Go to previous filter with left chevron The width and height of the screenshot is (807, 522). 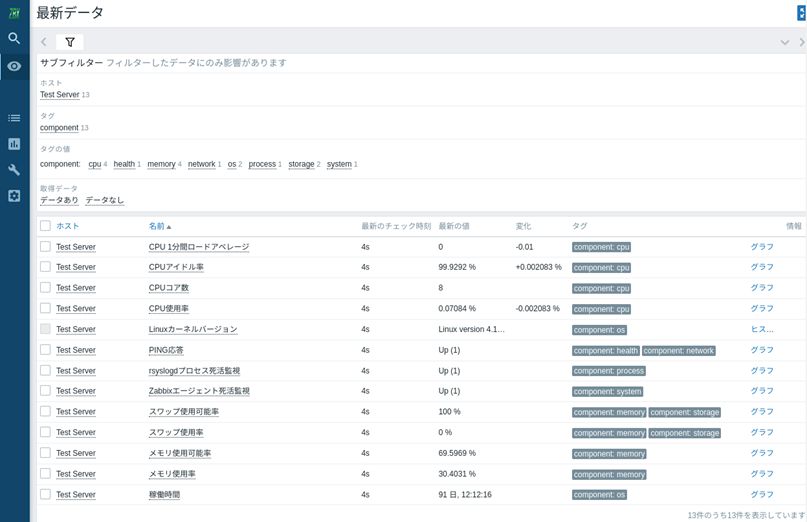(x=44, y=42)
